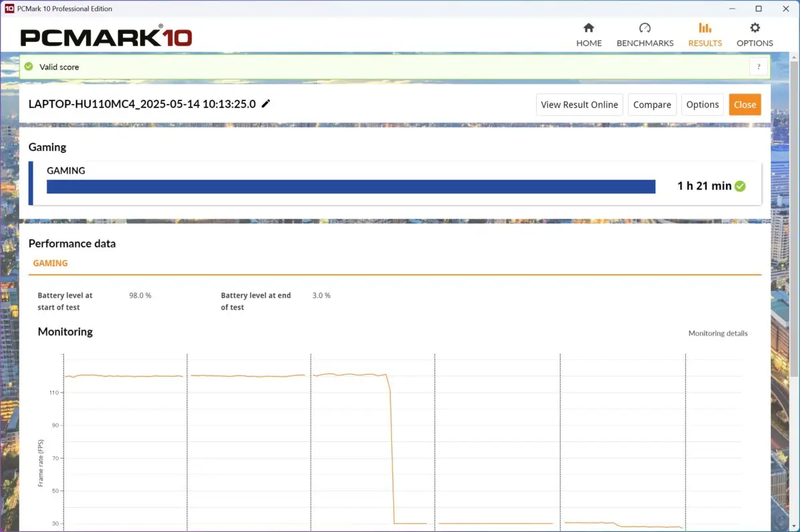Click the Valid score message
Screen dimensions: 800x532
point(59,67)
